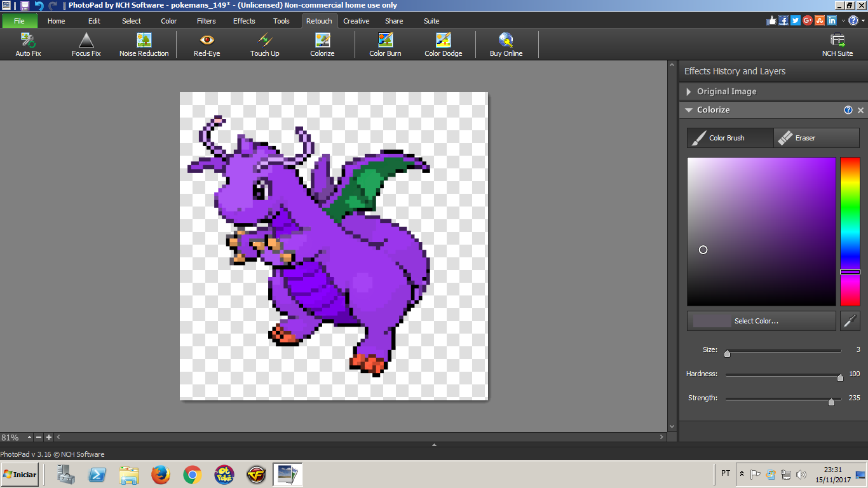
Task: Click the Retouch tab
Action: pyautogui.click(x=319, y=21)
